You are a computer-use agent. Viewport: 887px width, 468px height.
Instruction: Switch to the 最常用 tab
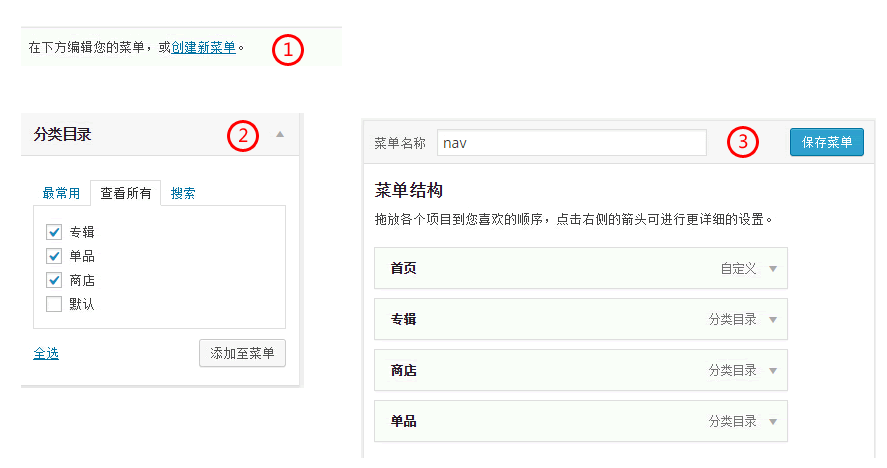click(x=61, y=194)
